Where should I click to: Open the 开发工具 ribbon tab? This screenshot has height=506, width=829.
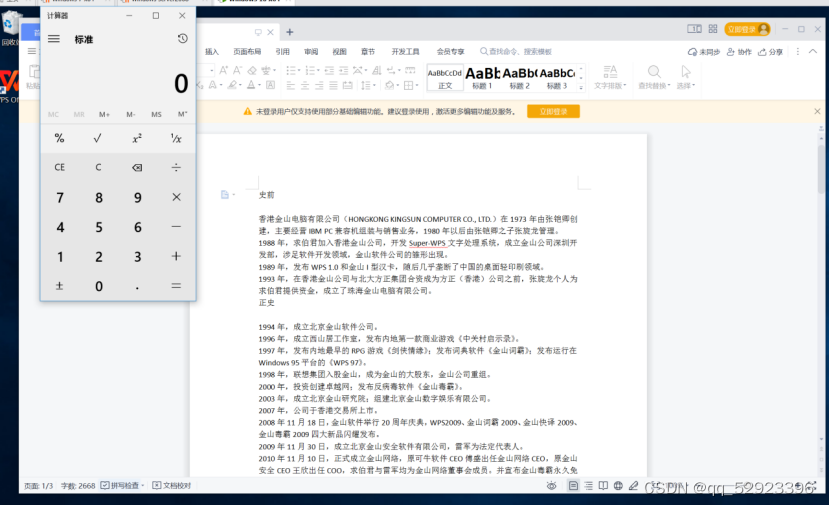405,51
